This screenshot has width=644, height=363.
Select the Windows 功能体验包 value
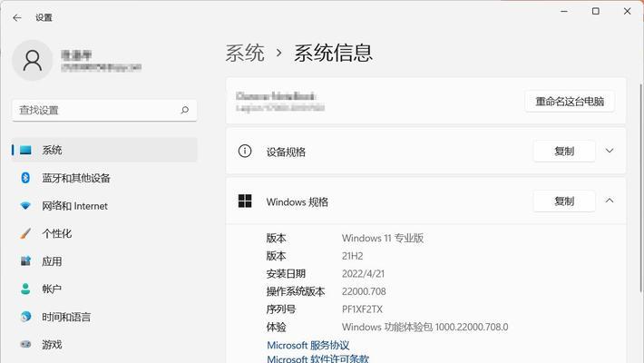point(425,328)
